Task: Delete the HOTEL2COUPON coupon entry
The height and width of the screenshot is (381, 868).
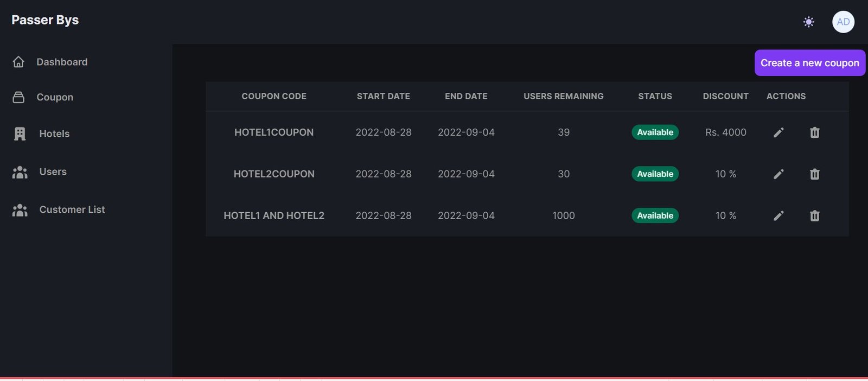Action: pos(814,174)
